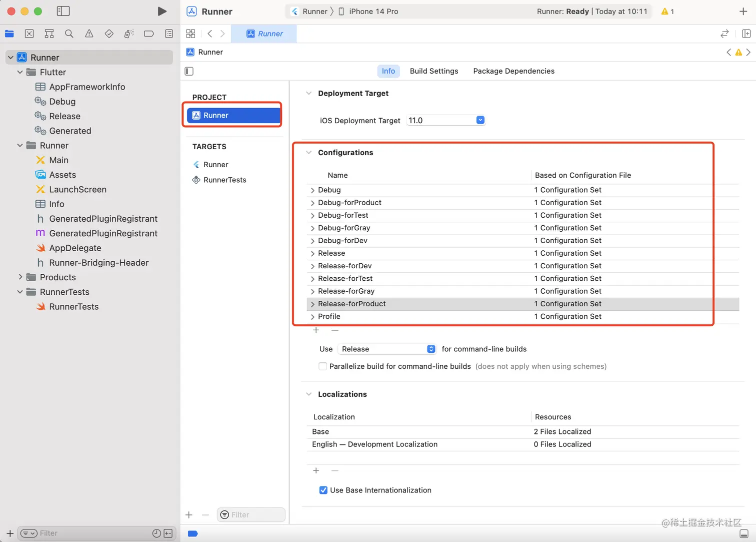
Task: Click the plus button in the title bar
Action: [743, 11]
